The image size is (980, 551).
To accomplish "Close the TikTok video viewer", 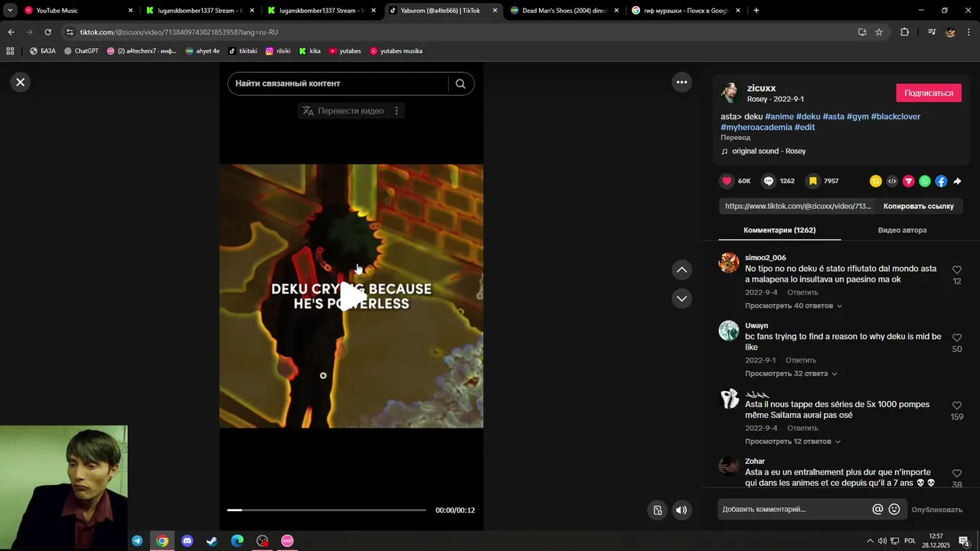I will click(x=21, y=82).
